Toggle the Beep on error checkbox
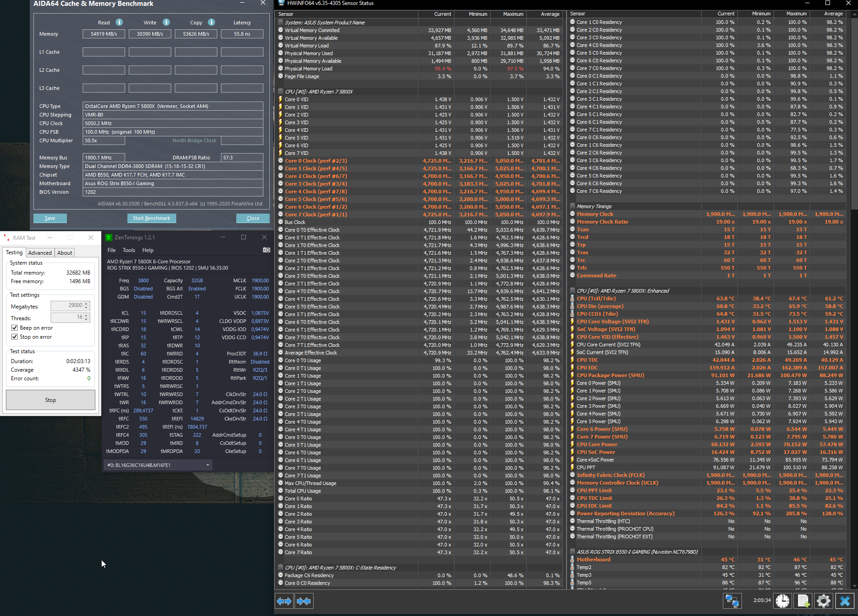This screenshot has height=616, width=858. pyautogui.click(x=14, y=328)
